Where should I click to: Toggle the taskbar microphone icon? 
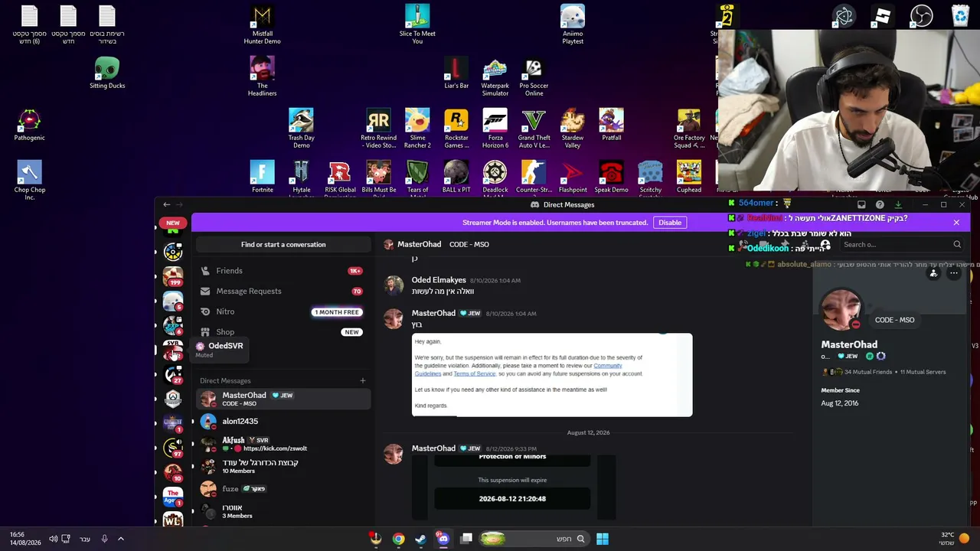point(104,539)
